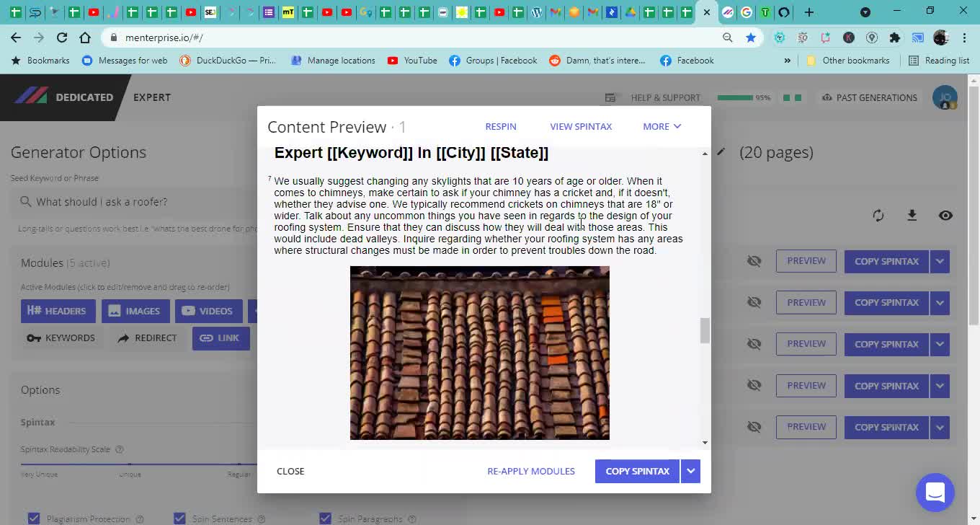Screen dimensions: 980x525
Task: Toggle the Spin Paragraphs checkbox
Action: pyautogui.click(x=325, y=519)
